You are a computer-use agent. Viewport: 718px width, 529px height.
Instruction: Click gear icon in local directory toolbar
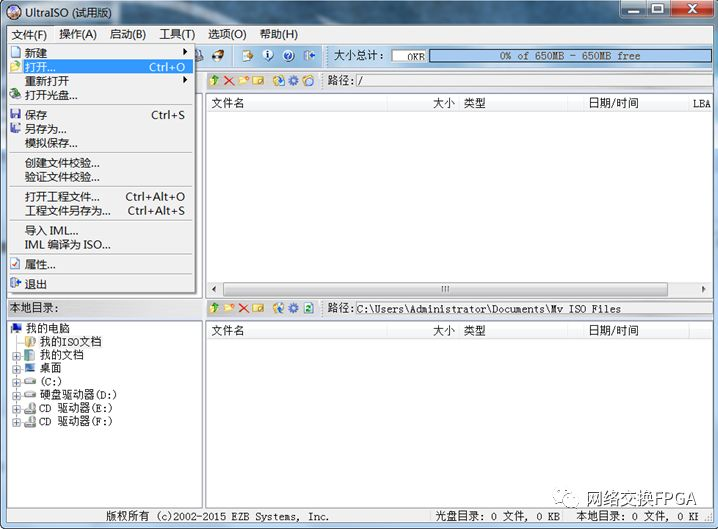(293, 308)
